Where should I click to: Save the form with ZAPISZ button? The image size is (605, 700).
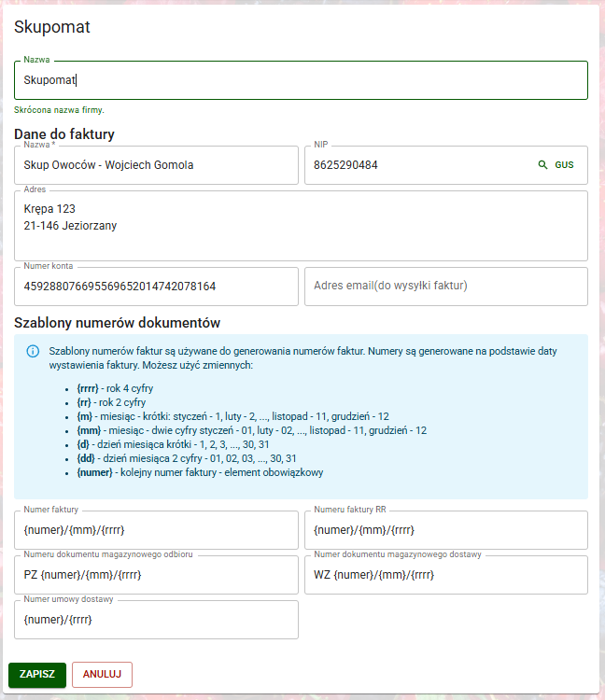37,675
